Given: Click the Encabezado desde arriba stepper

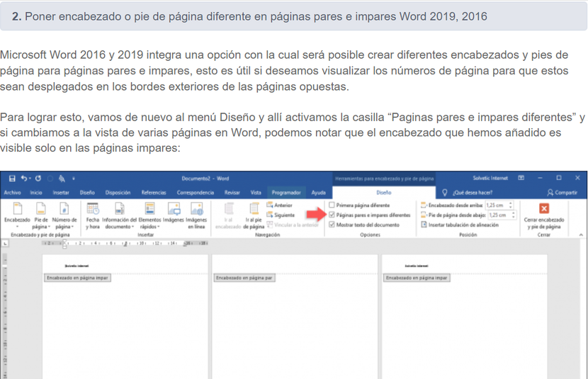Looking at the screenshot, I should click(512, 205).
